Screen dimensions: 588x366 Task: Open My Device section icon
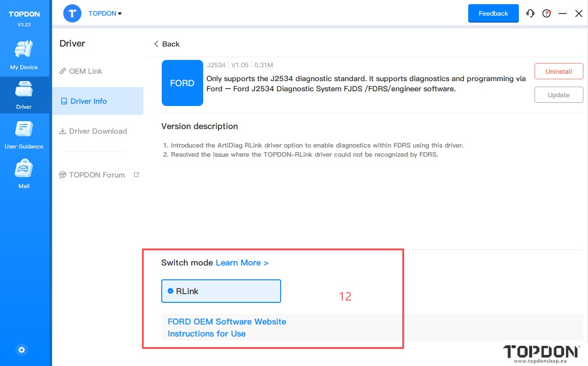coord(24,50)
